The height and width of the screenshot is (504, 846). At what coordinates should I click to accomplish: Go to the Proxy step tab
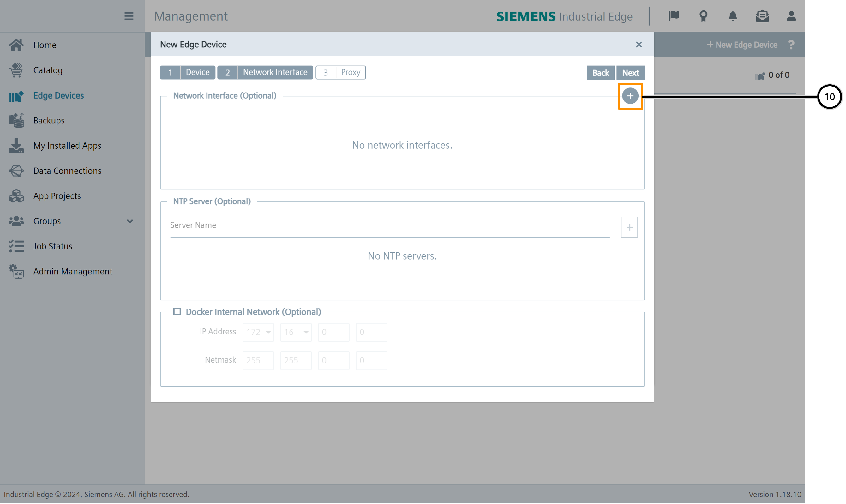click(x=340, y=72)
